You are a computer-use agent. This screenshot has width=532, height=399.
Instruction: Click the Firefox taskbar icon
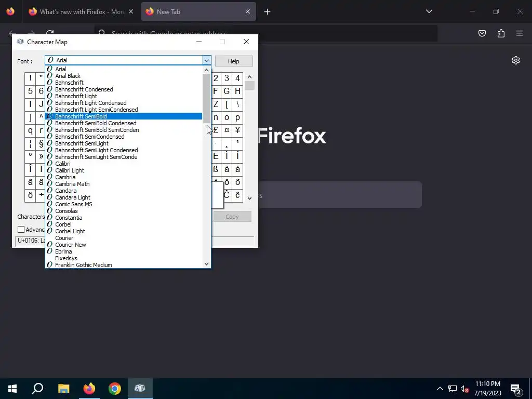tap(89, 389)
